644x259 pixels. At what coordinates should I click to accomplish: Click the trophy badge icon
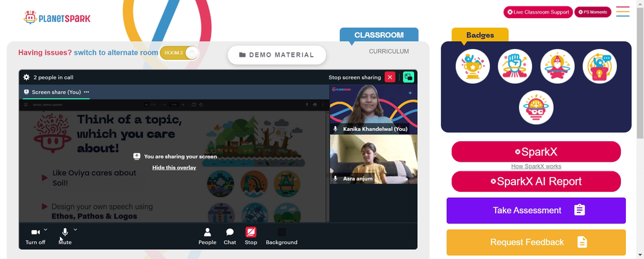pos(473,66)
